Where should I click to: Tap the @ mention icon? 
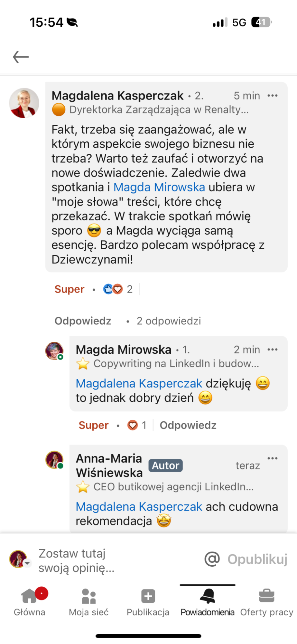pos(212,559)
